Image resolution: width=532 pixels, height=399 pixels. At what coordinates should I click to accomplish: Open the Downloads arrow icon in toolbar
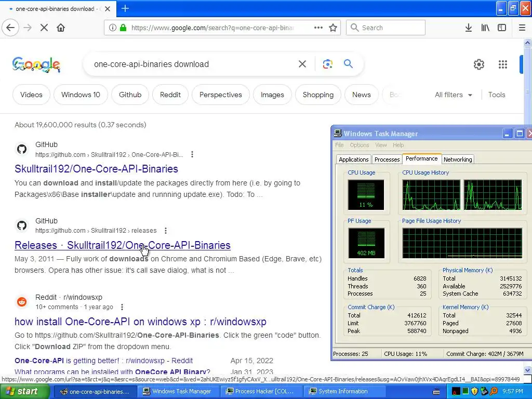469,28
